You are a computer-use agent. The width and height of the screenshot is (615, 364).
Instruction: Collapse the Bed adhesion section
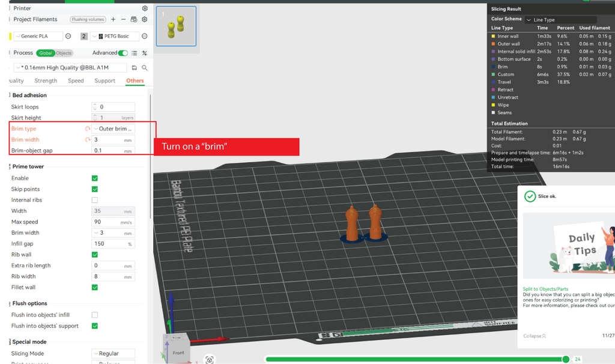click(28, 96)
